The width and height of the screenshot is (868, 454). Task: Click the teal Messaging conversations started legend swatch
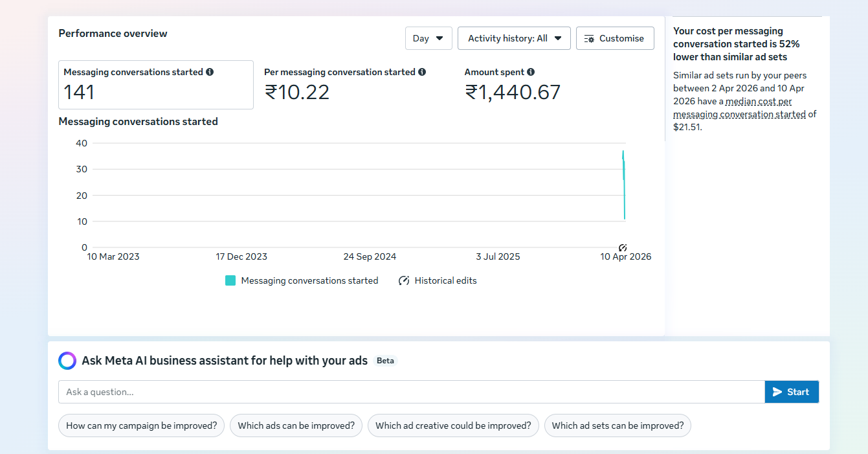point(230,281)
